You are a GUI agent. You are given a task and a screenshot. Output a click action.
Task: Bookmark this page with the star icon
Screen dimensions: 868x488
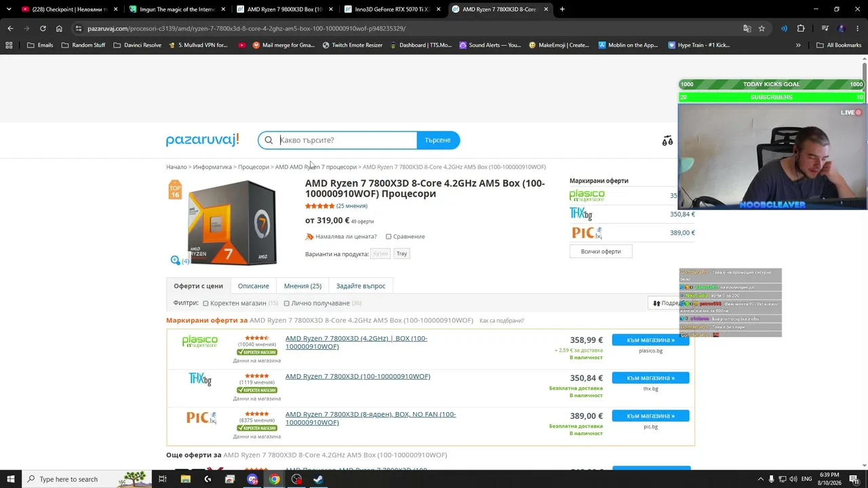[x=762, y=28]
